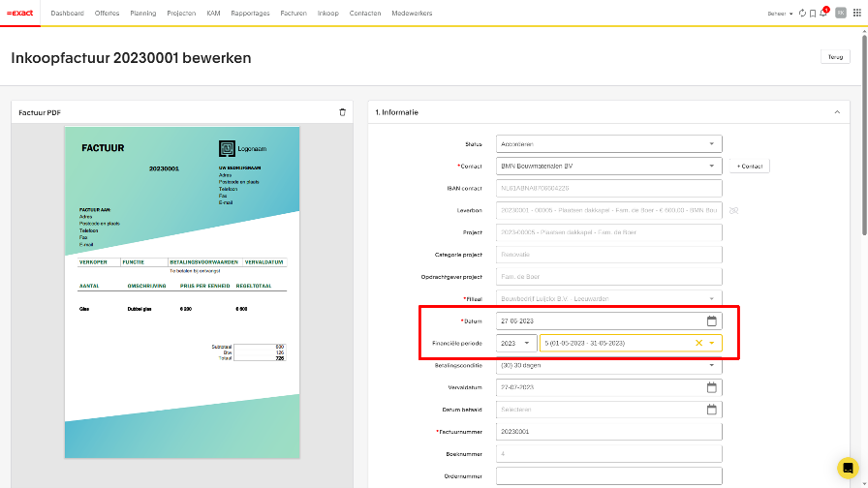Click the refresh sync icon
This screenshot has height=488, width=868.
click(x=802, y=14)
